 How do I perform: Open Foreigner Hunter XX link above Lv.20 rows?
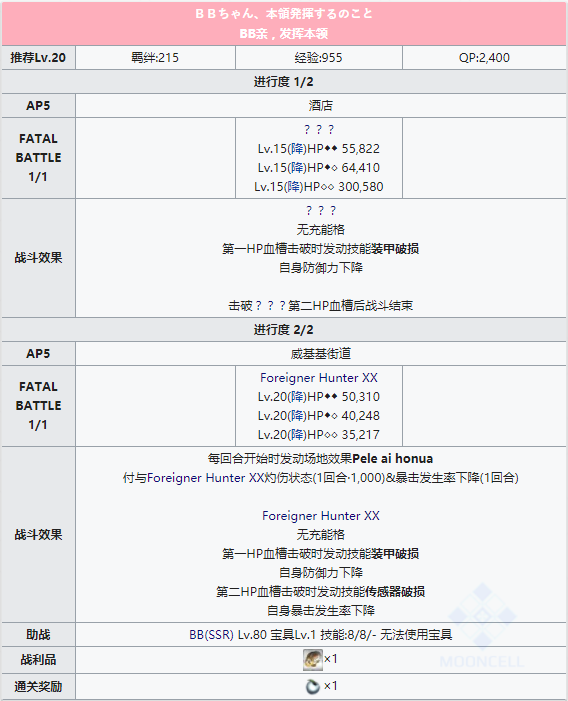319,378
